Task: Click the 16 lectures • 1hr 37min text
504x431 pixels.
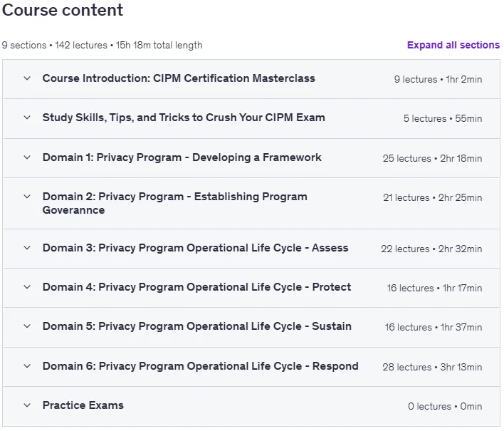Action: point(434,327)
